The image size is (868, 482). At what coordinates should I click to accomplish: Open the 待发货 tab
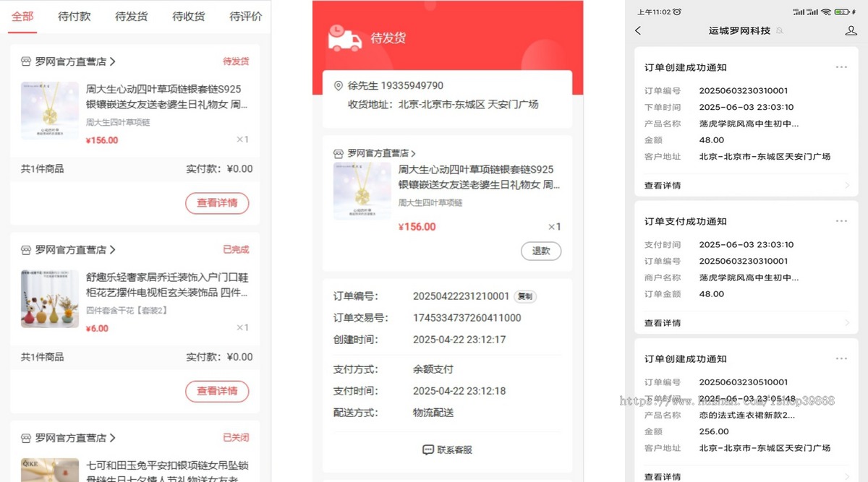pyautogui.click(x=132, y=16)
